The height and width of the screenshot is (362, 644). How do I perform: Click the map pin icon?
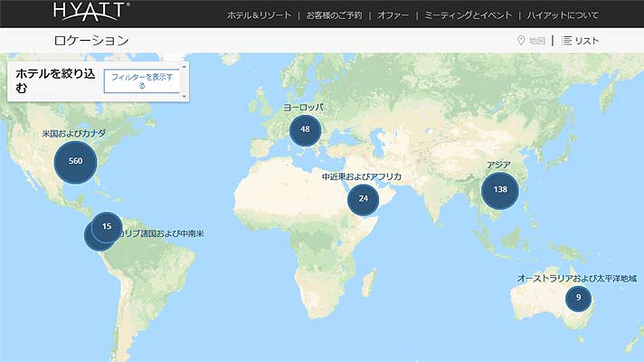[x=521, y=41]
